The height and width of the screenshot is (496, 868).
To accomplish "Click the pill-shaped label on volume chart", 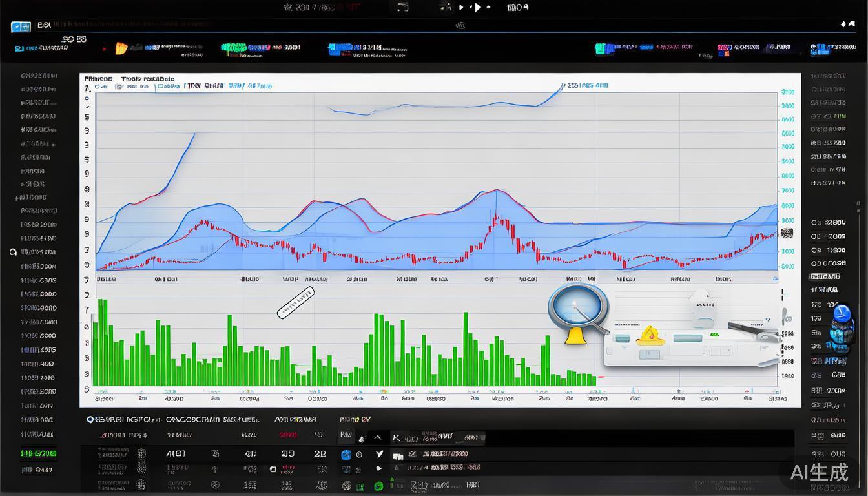I will [x=296, y=302].
